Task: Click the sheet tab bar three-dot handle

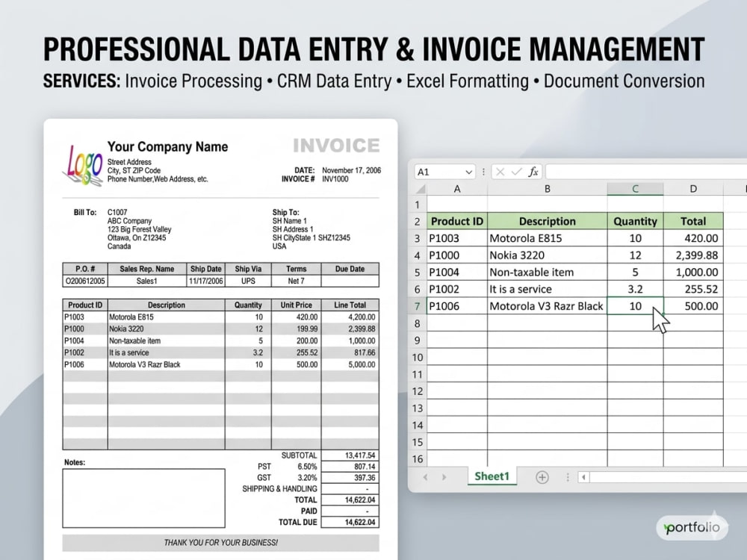Action: point(568,477)
